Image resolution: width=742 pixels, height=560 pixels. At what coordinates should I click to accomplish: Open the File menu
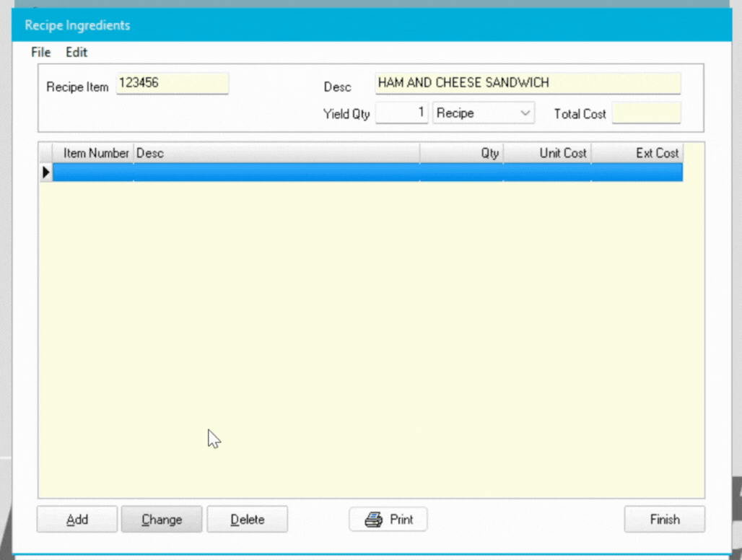(x=40, y=53)
